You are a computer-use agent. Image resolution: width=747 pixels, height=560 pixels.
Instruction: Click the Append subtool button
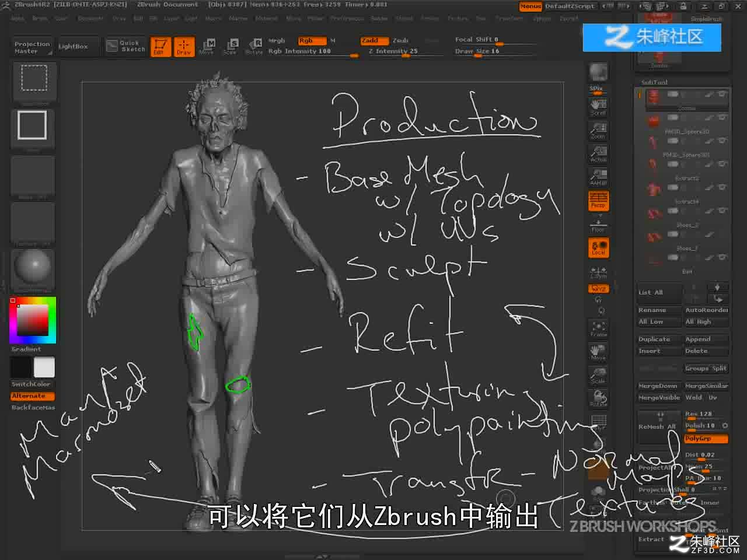[x=706, y=339]
